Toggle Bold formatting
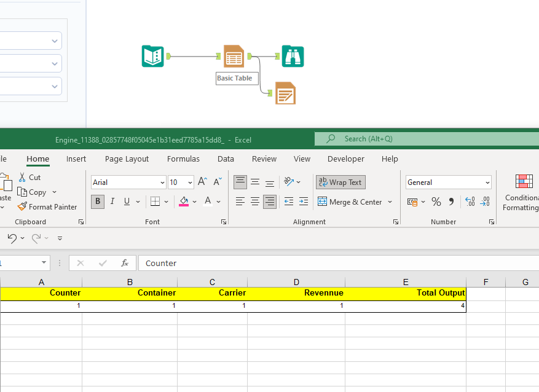 coord(97,202)
